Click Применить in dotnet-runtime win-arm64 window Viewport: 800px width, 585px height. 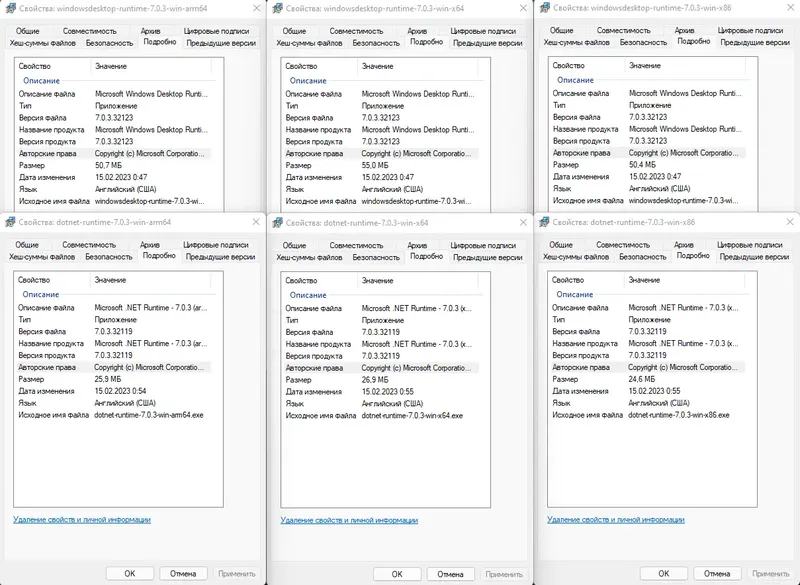[x=237, y=573]
